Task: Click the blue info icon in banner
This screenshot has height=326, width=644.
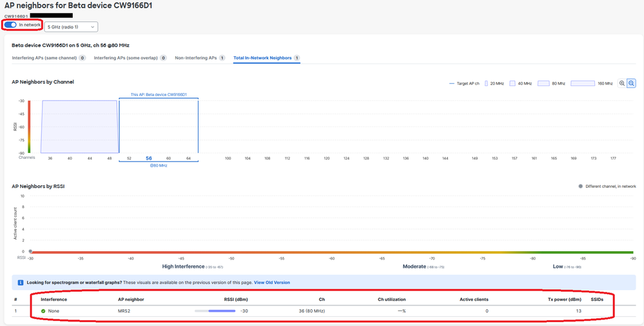Action: click(x=21, y=283)
